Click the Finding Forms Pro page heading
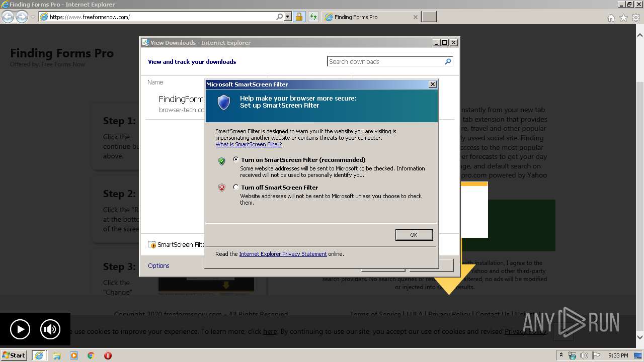This screenshot has height=362, width=644. pos(62,53)
